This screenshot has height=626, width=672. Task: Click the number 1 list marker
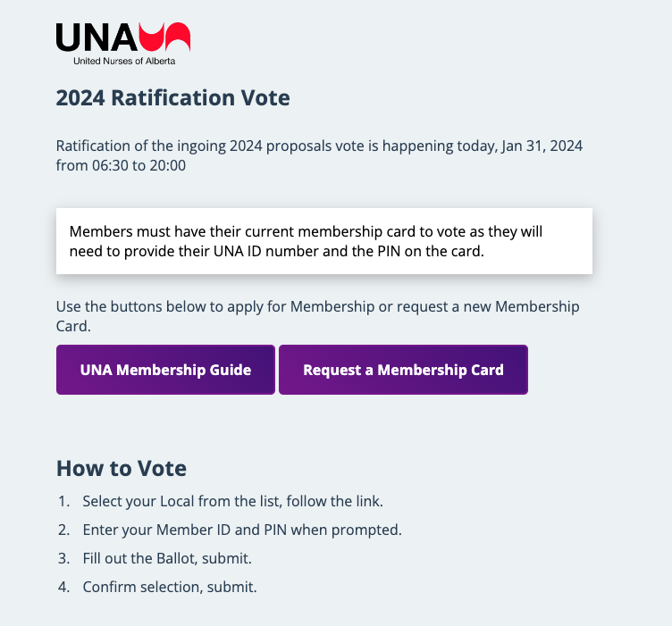coord(63,502)
